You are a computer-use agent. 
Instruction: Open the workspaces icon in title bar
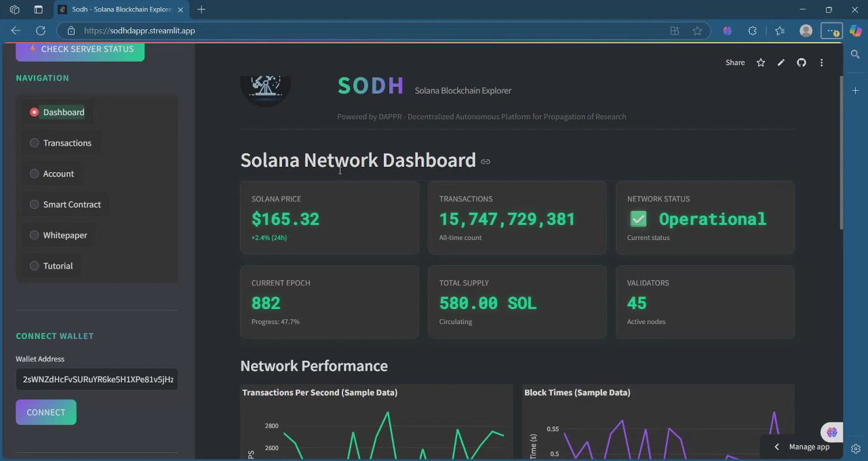point(15,9)
